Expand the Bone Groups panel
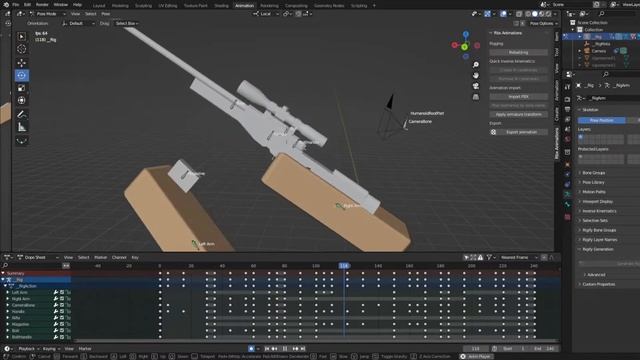The width and height of the screenshot is (640, 360). click(580, 173)
